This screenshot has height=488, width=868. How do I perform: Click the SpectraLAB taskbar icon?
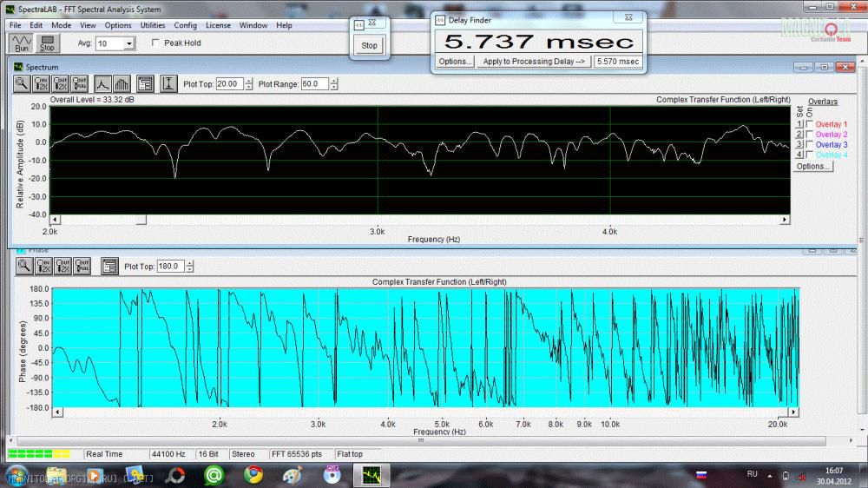pyautogui.click(x=372, y=475)
